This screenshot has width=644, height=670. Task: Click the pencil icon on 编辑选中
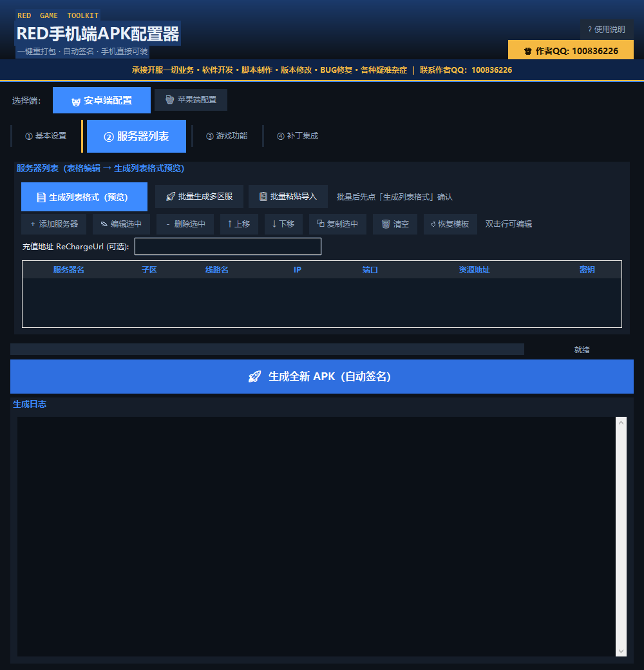click(104, 224)
